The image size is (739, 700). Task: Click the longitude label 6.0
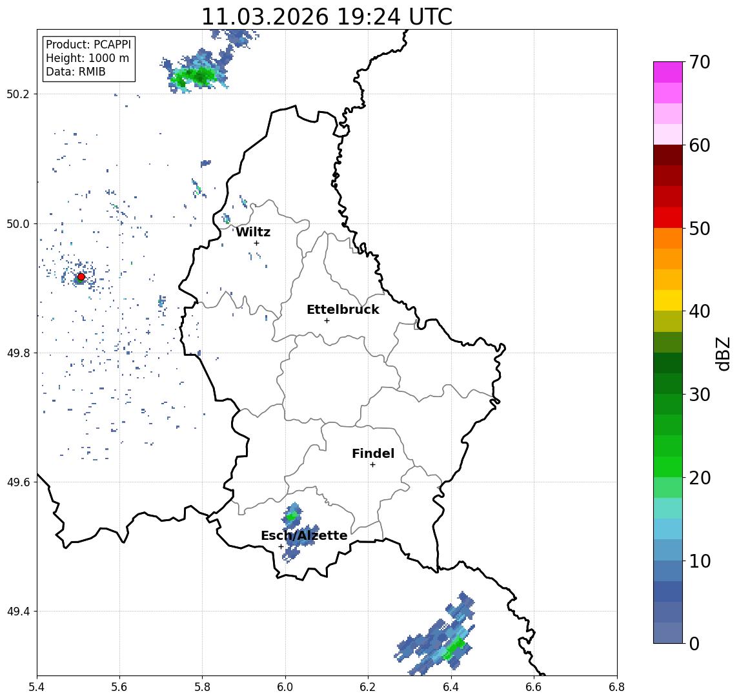[x=285, y=687]
